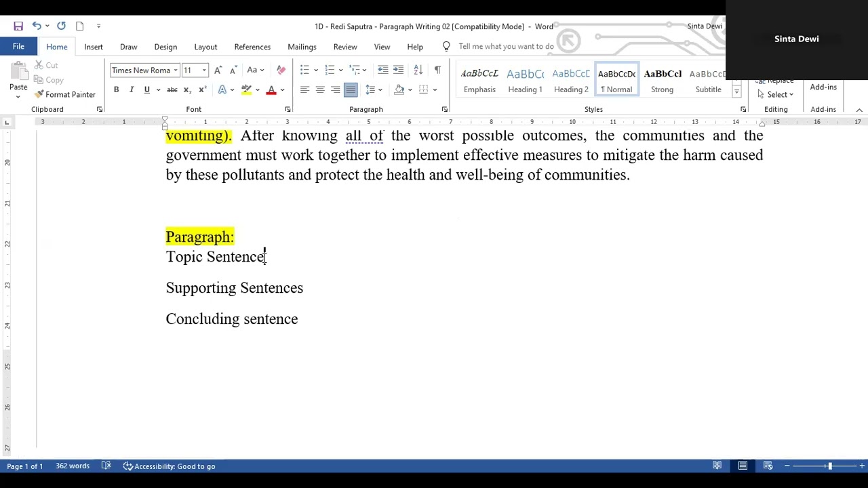The width and height of the screenshot is (868, 488).
Task: Align text right
Action: click(335, 89)
